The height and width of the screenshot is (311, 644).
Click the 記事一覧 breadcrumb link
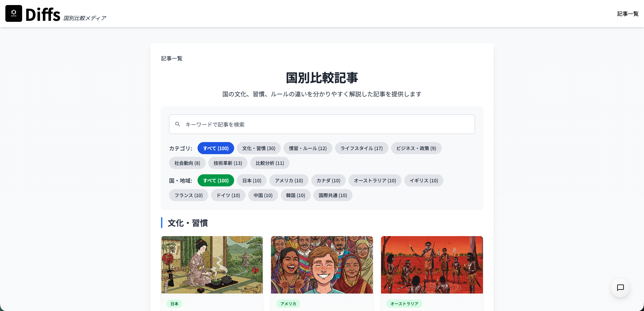pyautogui.click(x=172, y=58)
